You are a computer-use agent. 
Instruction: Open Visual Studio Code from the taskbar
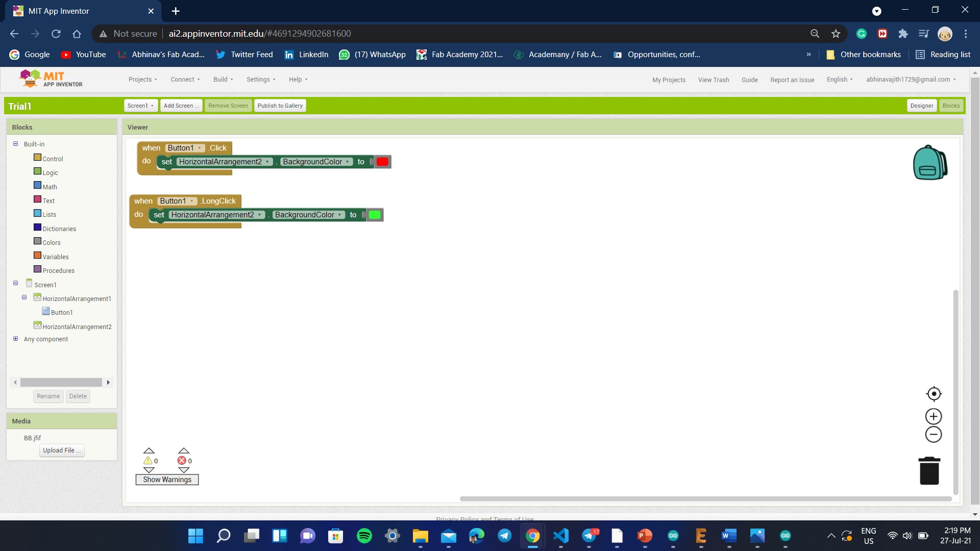click(560, 536)
